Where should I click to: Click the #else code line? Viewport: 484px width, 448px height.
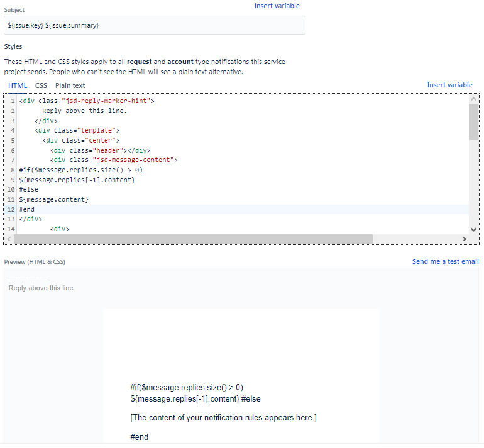[29, 190]
